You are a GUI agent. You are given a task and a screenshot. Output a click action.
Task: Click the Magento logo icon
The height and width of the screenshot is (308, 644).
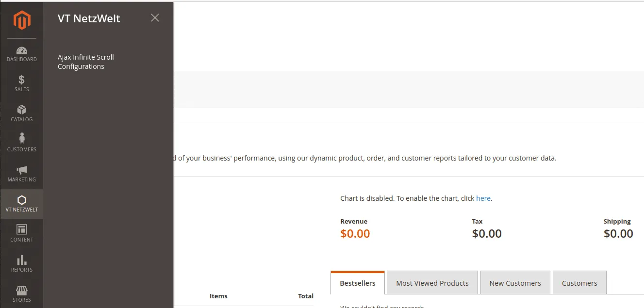[22, 20]
